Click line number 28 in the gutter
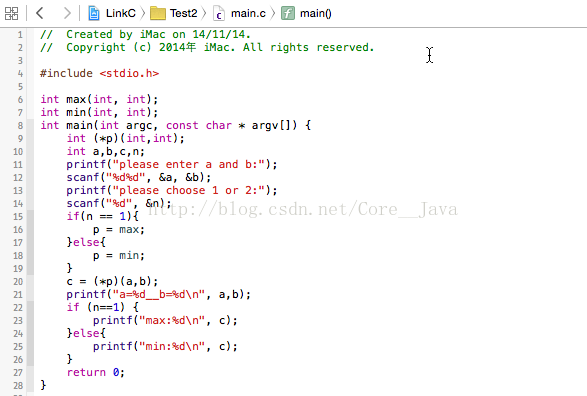Image resolution: width=587 pixels, height=396 pixels. (x=18, y=386)
